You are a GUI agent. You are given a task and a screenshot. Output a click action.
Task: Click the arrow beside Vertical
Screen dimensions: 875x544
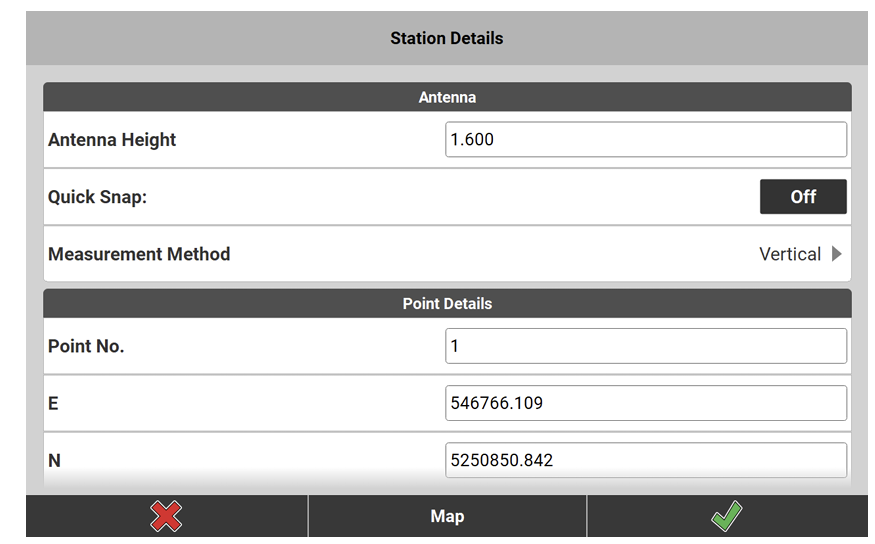tap(837, 254)
